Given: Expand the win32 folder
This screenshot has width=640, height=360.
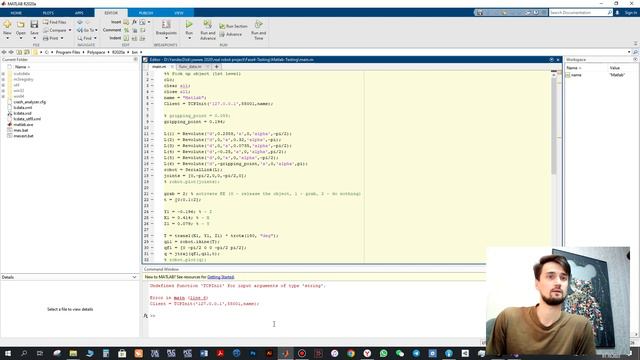Looking at the screenshot, I should (3, 91).
